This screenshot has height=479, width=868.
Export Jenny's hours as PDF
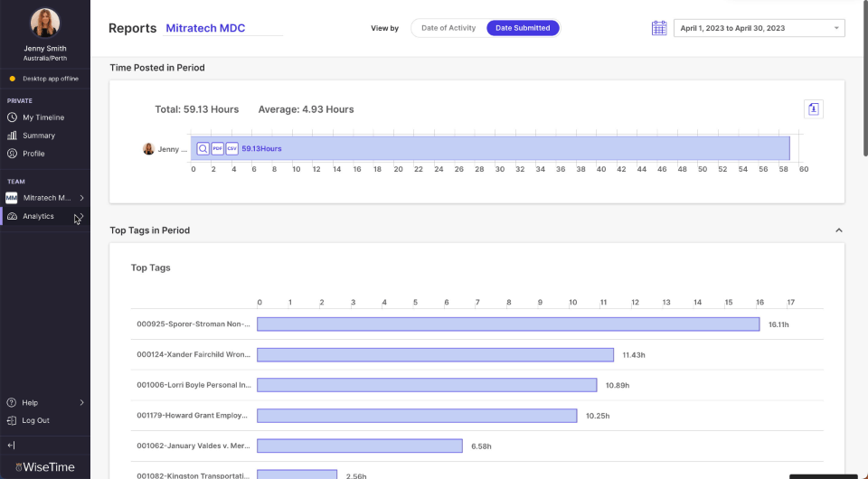(x=218, y=148)
